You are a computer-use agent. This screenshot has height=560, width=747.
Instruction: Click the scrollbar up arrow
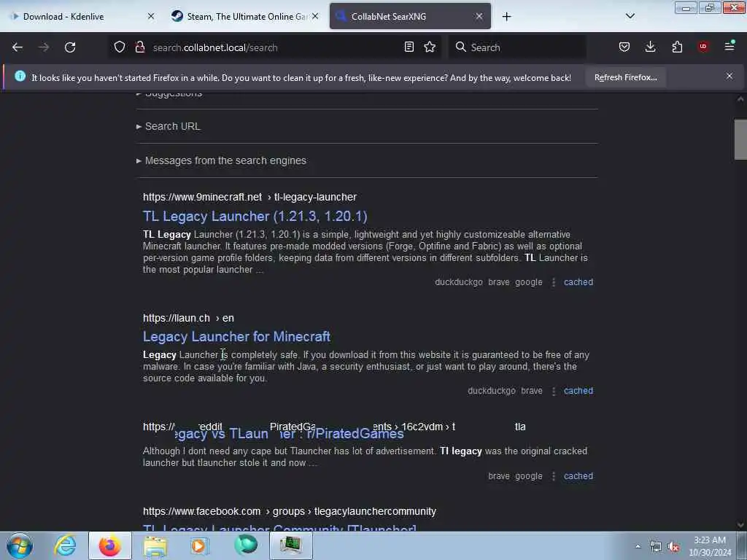click(x=740, y=99)
